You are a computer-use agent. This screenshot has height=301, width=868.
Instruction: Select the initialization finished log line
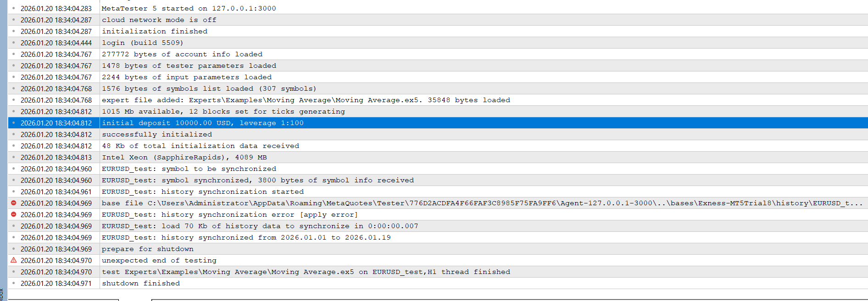(x=155, y=31)
